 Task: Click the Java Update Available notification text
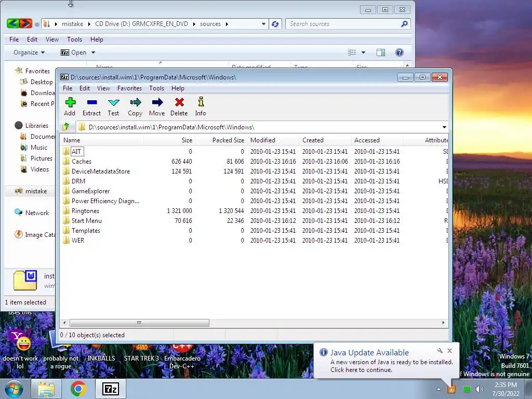pyautogui.click(x=369, y=353)
